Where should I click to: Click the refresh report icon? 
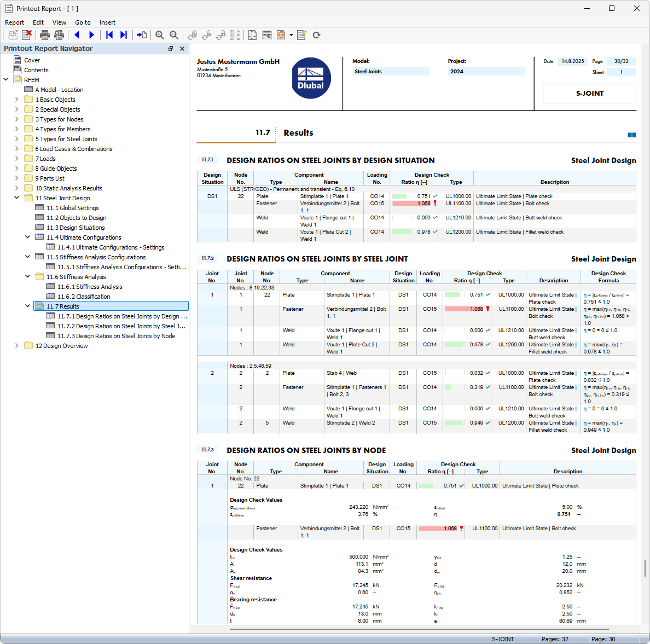pos(317,35)
